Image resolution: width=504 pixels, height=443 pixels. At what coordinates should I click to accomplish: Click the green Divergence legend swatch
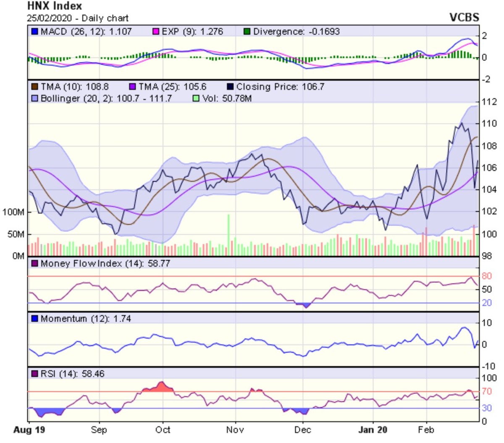click(247, 31)
